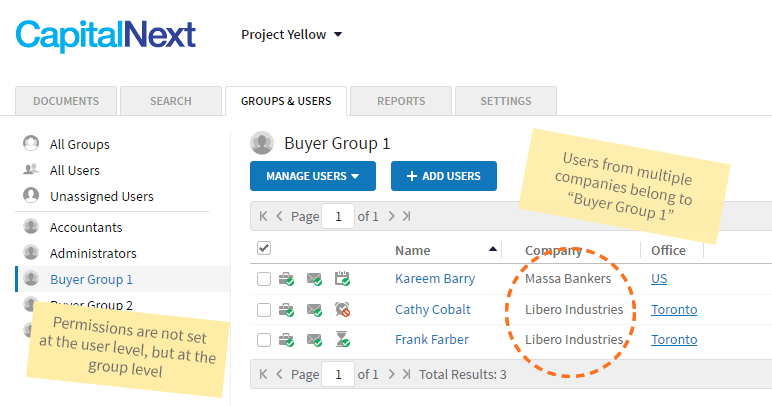The image size is (772, 406).
Task: Sort by the Name column arrow
Action: coord(492,250)
